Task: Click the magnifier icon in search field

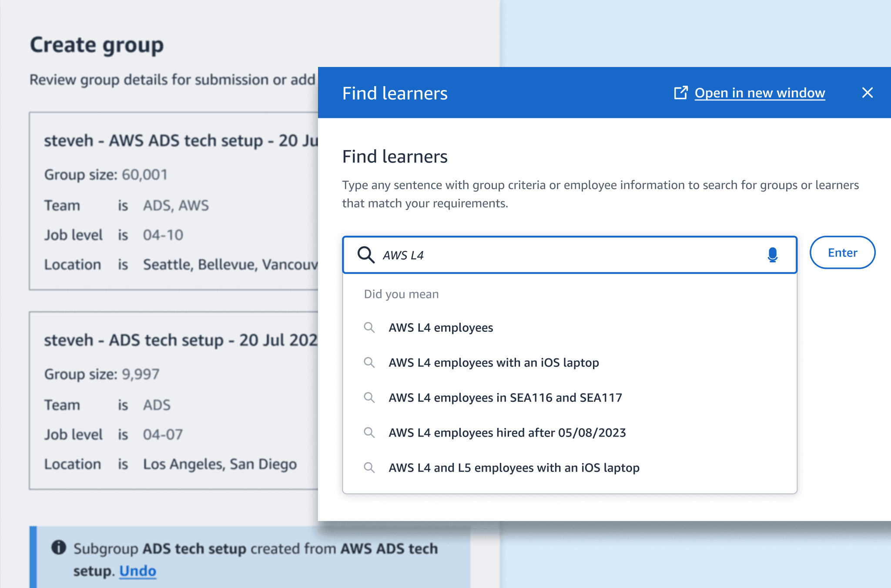Action: pos(365,255)
